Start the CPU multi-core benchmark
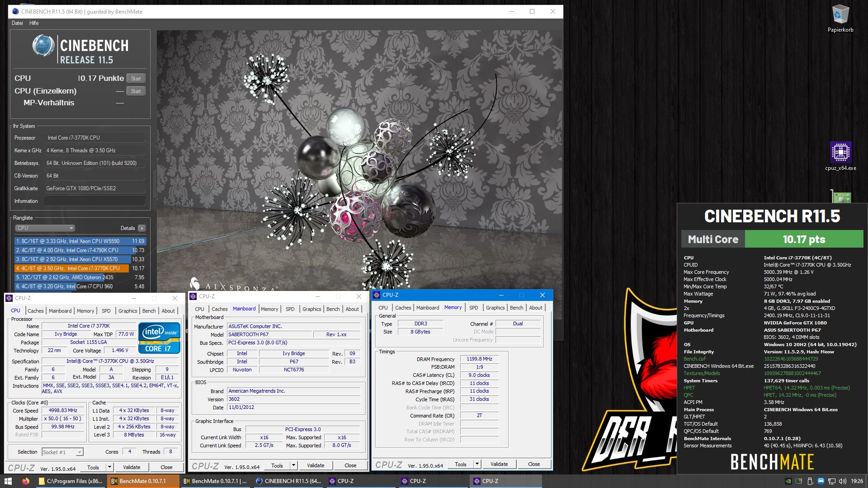868x488 pixels. (x=136, y=79)
